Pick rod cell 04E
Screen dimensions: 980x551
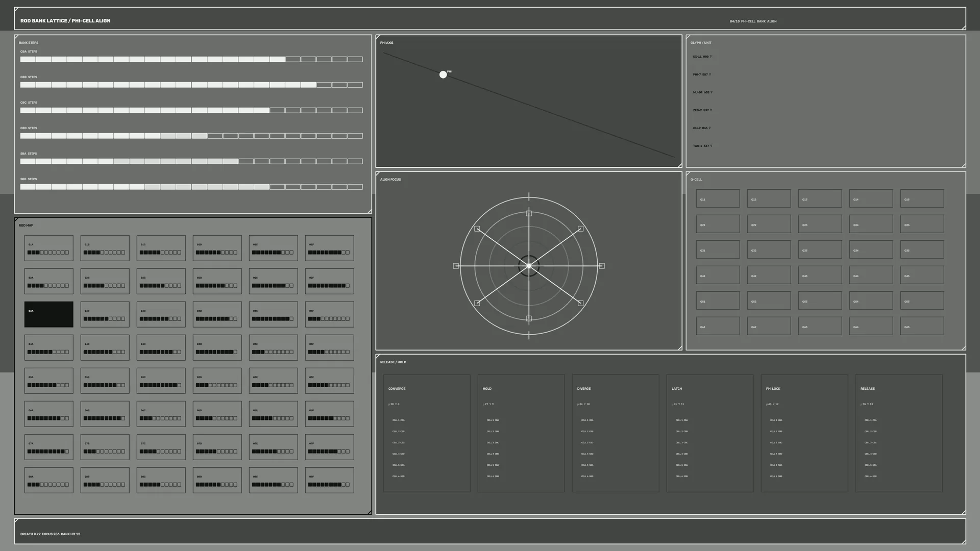point(273,347)
